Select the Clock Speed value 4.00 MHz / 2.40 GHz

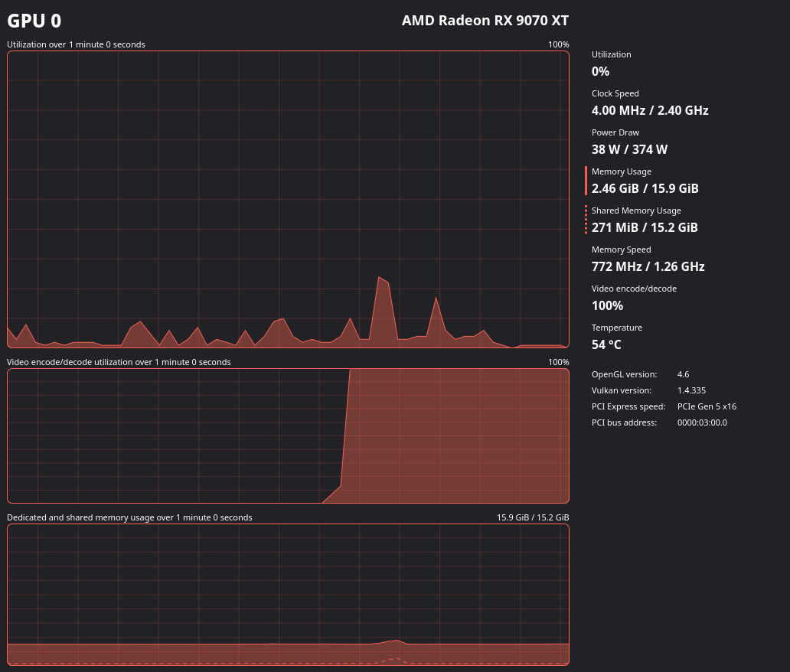pos(650,110)
